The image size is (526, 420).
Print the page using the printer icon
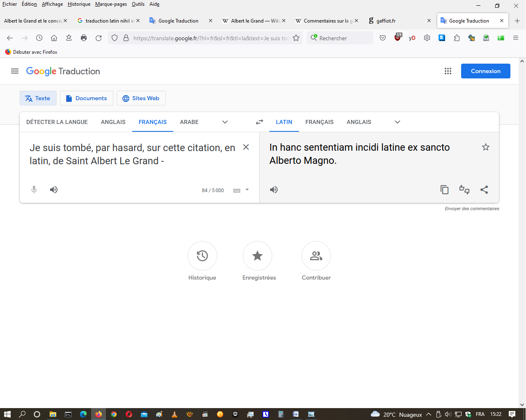(x=84, y=38)
